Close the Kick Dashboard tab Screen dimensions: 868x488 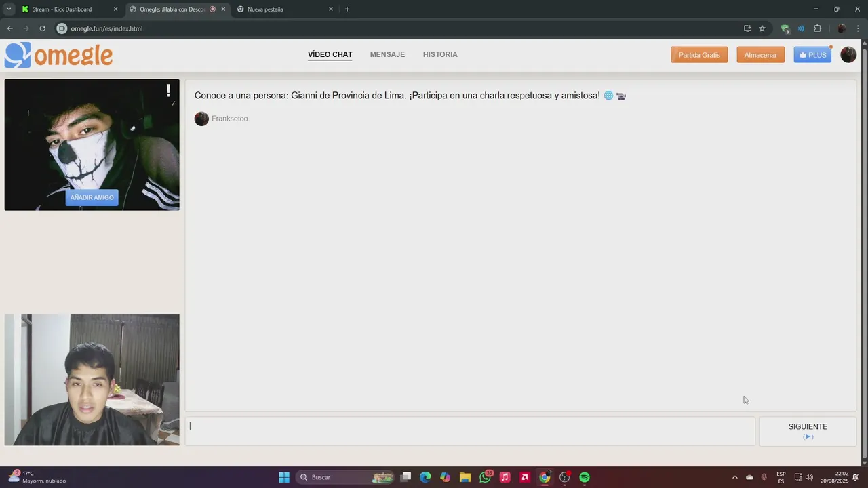click(x=115, y=9)
